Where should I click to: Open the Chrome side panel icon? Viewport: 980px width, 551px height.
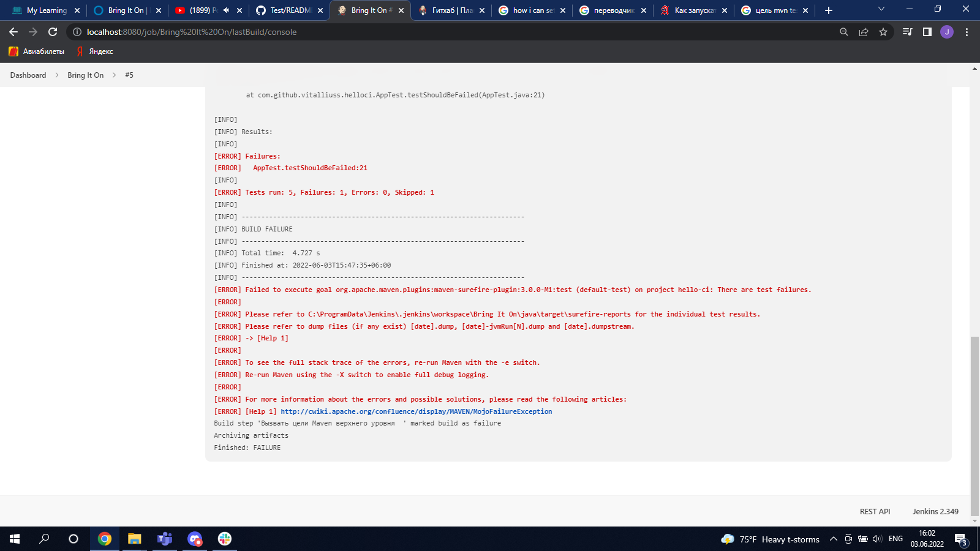pos(927,32)
